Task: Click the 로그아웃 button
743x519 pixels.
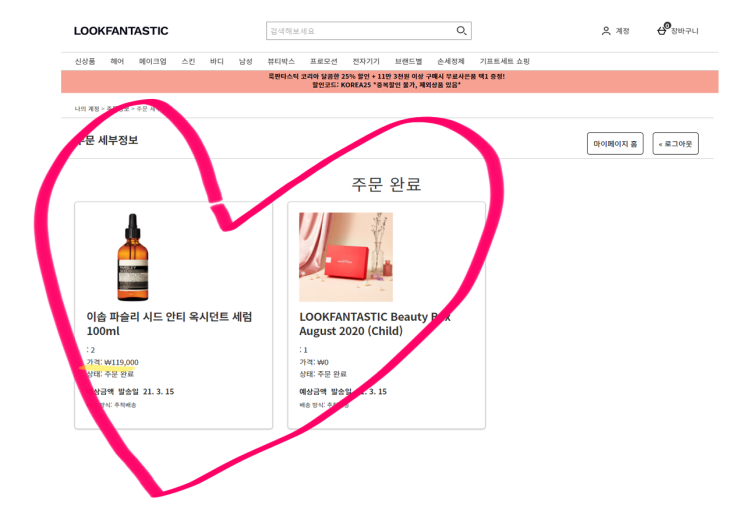Action: 675,144
